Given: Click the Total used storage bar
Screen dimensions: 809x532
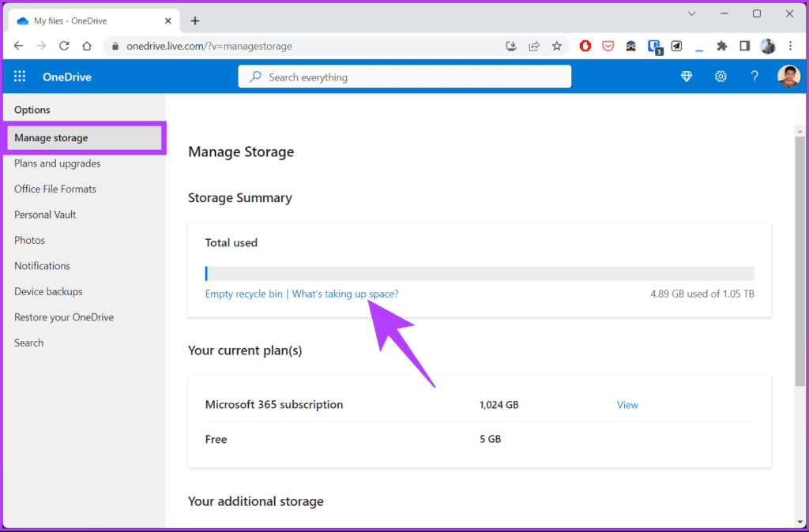Looking at the screenshot, I should [x=480, y=274].
